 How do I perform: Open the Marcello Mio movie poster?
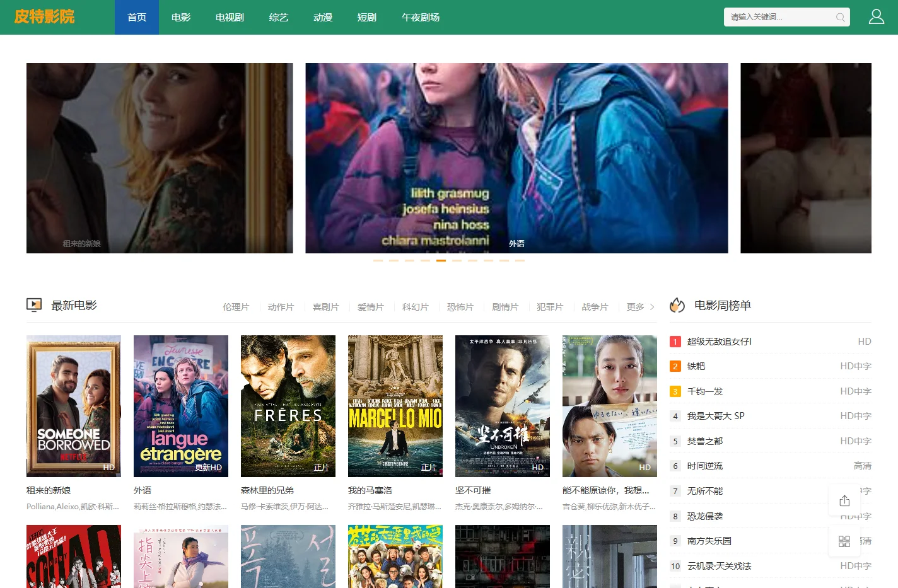[x=395, y=406]
